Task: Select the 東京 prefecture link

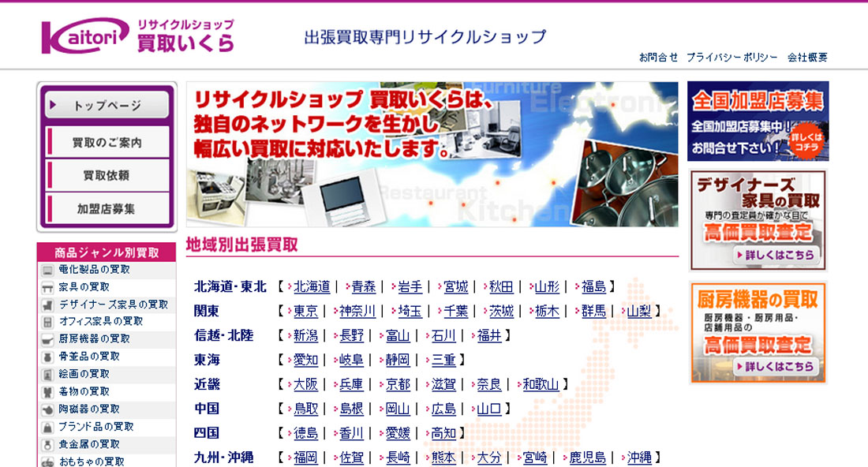Action: pos(305,311)
